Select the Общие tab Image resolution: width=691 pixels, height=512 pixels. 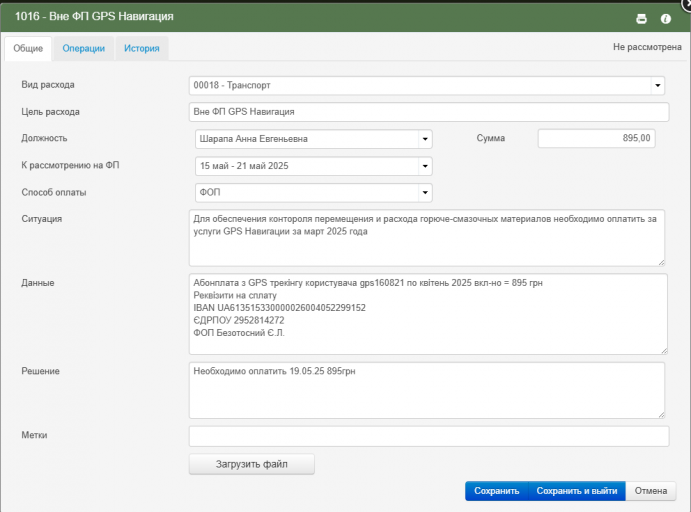28,48
